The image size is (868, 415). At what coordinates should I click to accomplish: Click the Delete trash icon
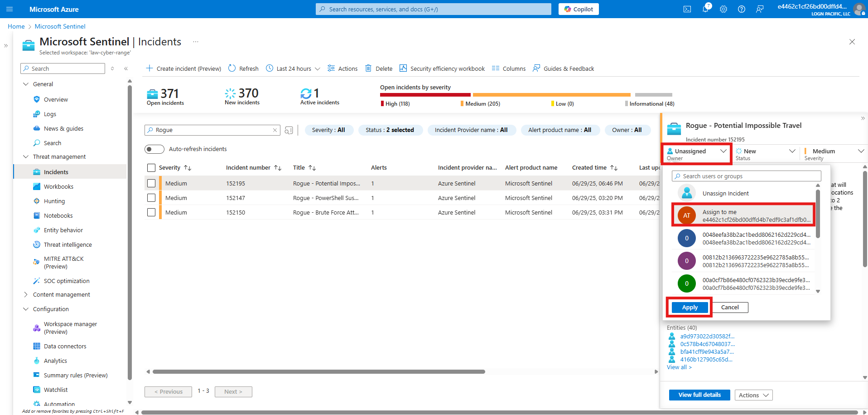coord(368,68)
